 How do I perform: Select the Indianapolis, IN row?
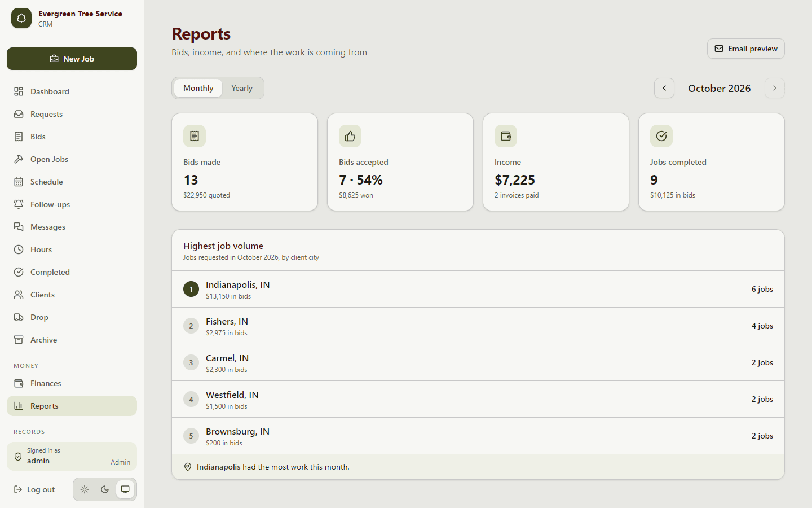tap(478, 289)
